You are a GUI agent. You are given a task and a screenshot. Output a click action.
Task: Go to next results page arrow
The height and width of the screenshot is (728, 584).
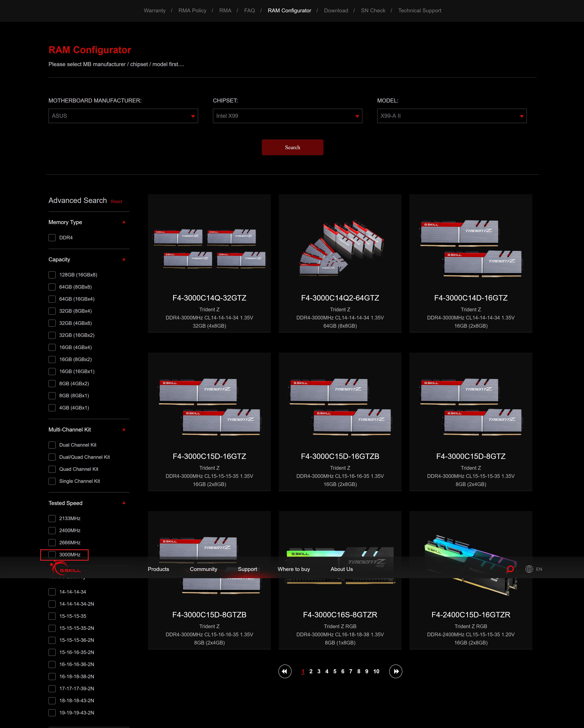coord(396,671)
